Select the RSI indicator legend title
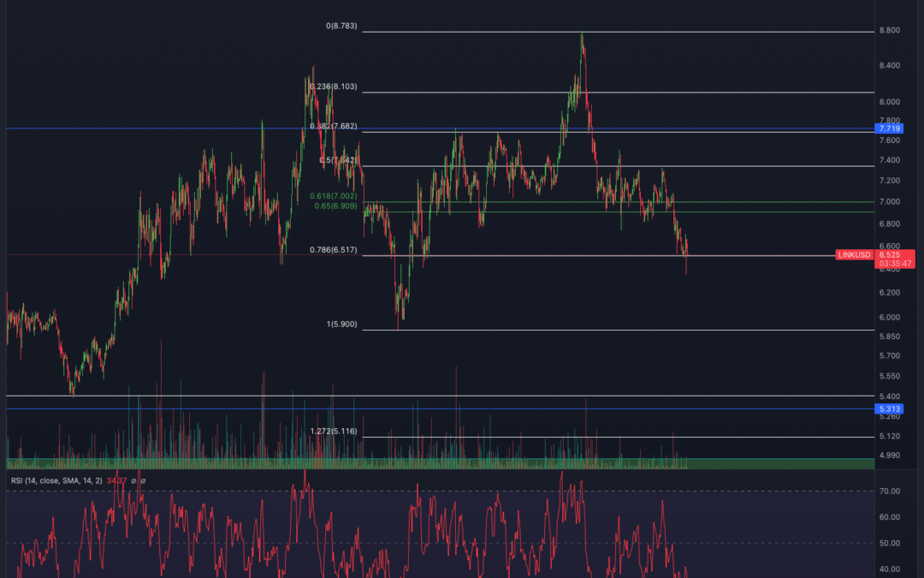The image size is (924, 578). click(x=56, y=480)
